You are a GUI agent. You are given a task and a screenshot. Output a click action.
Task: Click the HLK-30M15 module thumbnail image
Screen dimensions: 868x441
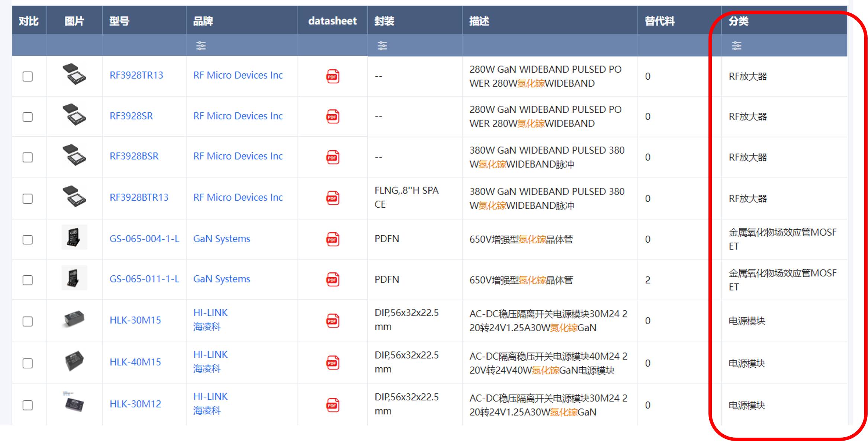pyautogui.click(x=74, y=319)
